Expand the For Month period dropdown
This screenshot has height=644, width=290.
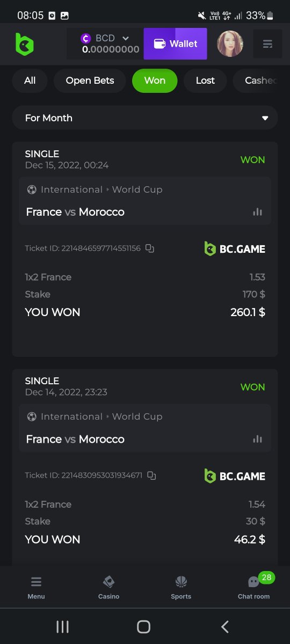point(145,118)
